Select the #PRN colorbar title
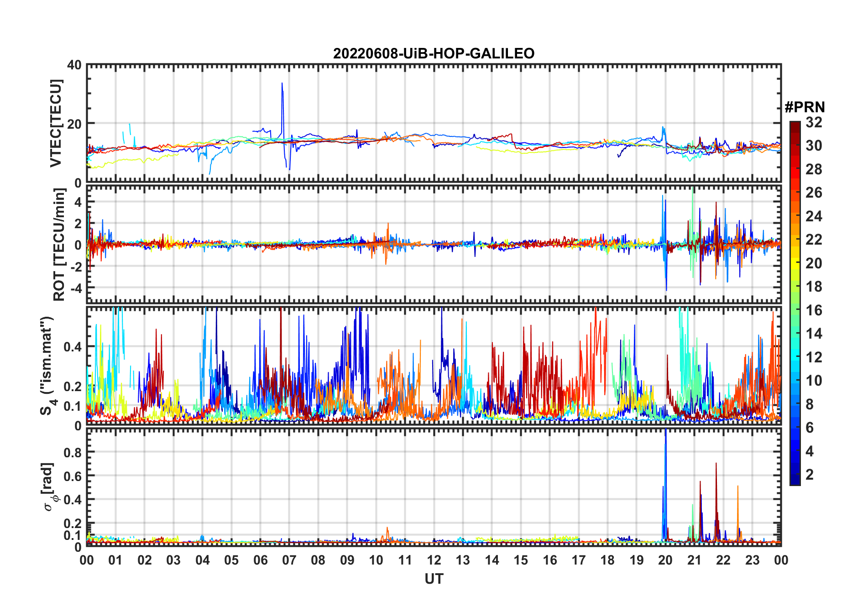 [805, 107]
